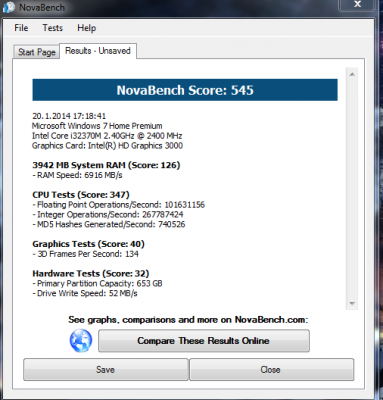This screenshot has width=383, height=400.
Task: Click the Graphics Tests score heading
Action: [88, 244]
